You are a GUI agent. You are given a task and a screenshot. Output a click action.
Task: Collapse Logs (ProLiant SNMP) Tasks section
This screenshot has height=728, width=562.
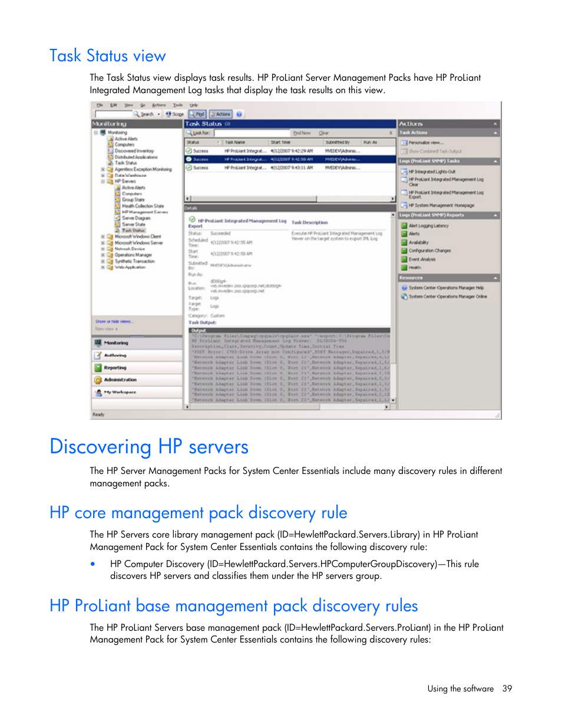[x=495, y=161]
